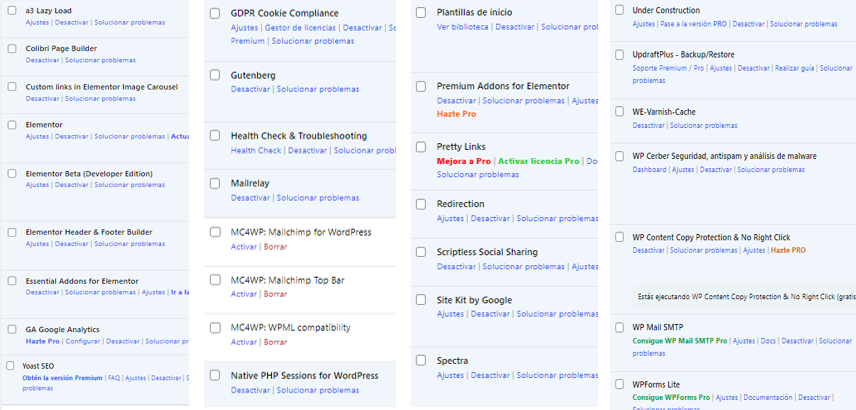Screen dimensions: 856x410
Task: Open Ver biblioteca for Plantillas de inicio
Action: pyautogui.click(x=462, y=27)
